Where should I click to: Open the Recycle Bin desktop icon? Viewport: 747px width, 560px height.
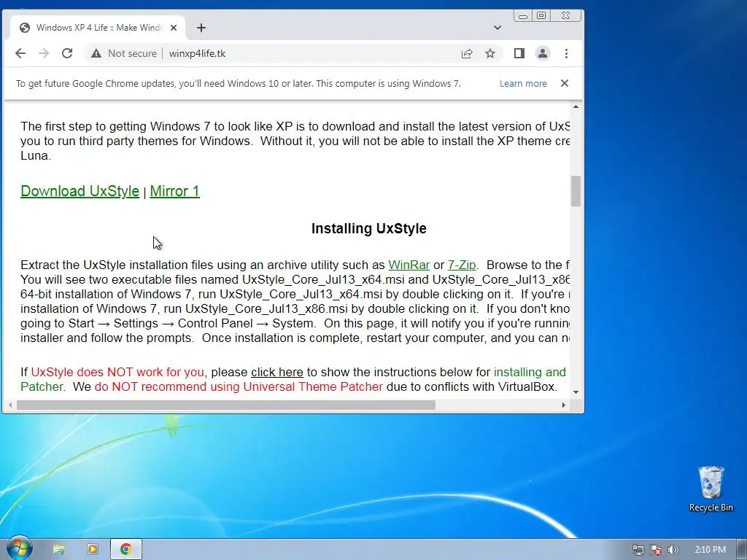pyautogui.click(x=711, y=489)
